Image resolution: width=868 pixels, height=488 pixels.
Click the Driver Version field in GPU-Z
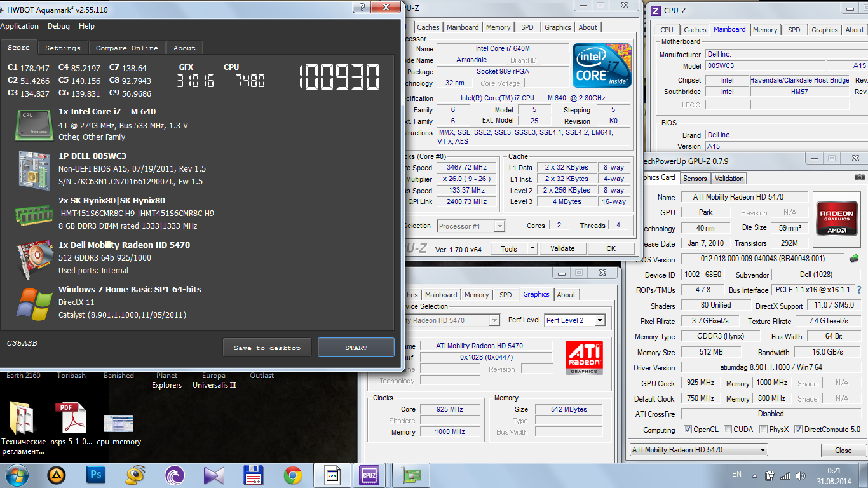tap(771, 367)
